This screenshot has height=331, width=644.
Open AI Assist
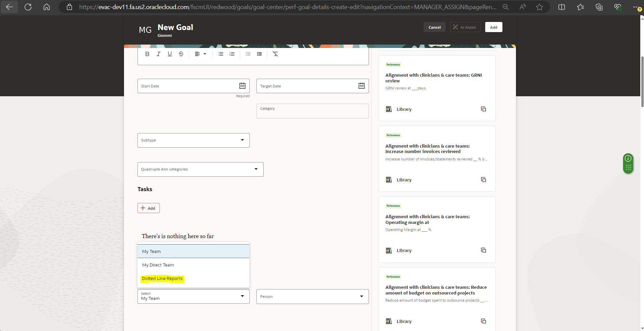pos(465,27)
